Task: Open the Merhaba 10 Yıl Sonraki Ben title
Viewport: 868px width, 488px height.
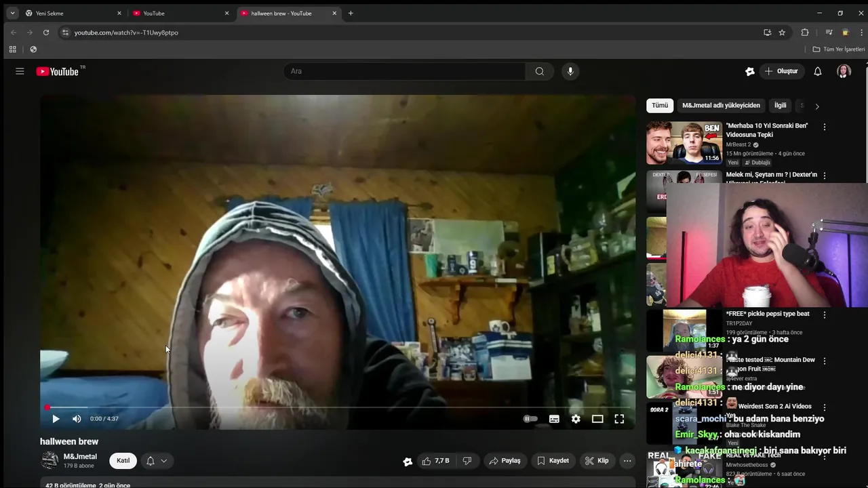Action: pos(767,130)
